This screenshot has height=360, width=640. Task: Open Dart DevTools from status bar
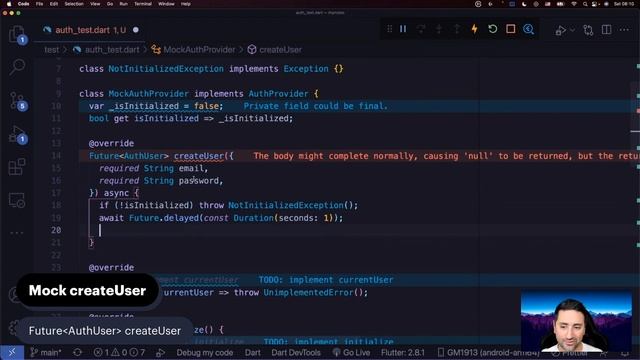(296, 352)
